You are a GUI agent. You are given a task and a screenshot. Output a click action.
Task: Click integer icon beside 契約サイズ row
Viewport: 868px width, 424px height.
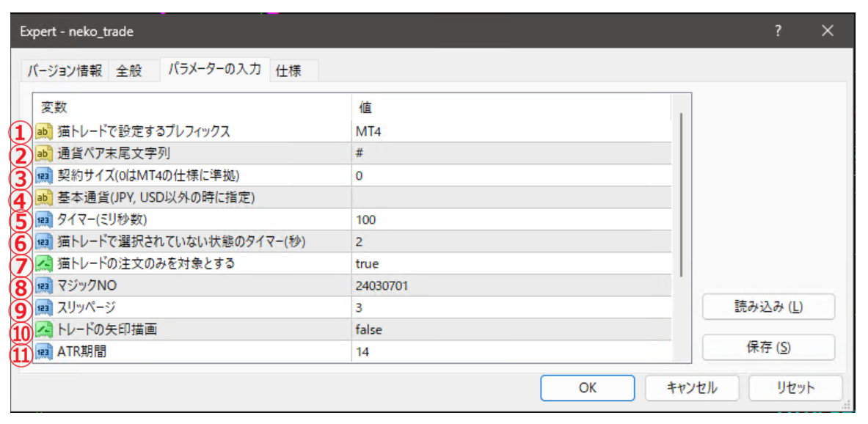point(43,176)
